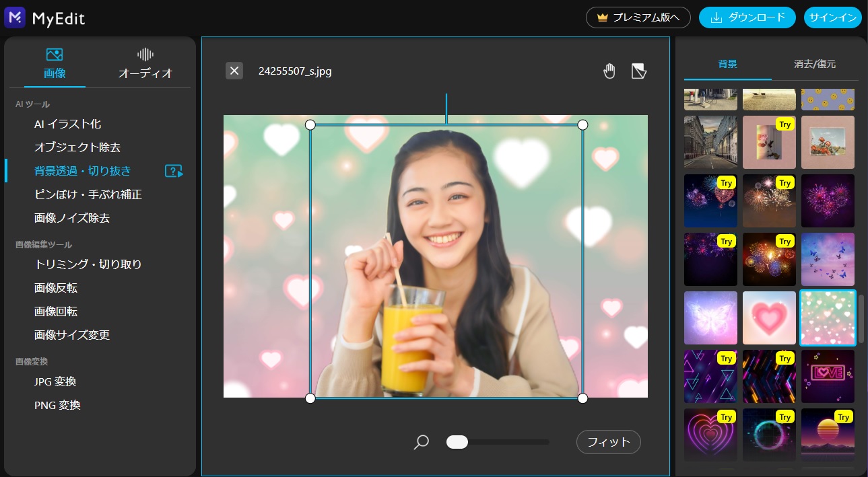This screenshot has width=868, height=477.
Task: Choose the large pink heart background
Action: (x=769, y=318)
